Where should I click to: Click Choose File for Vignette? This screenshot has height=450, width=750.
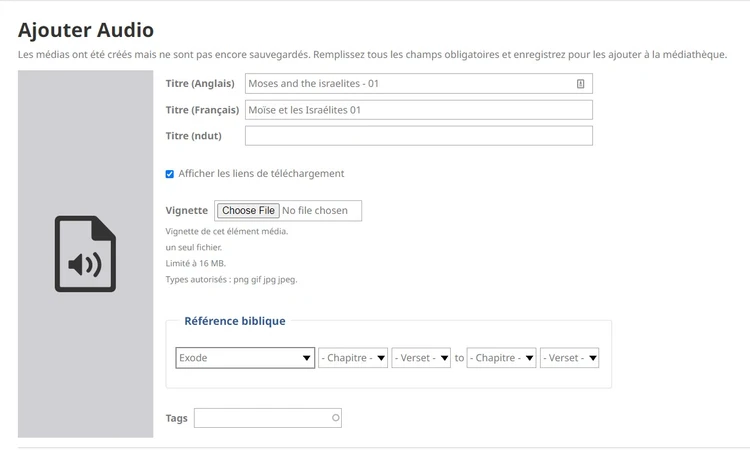pyautogui.click(x=248, y=210)
